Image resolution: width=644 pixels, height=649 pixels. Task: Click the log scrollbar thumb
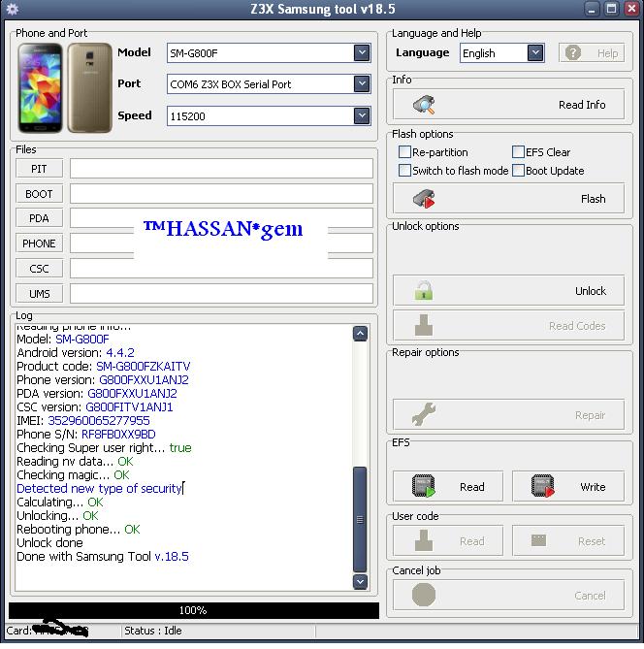(360, 519)
